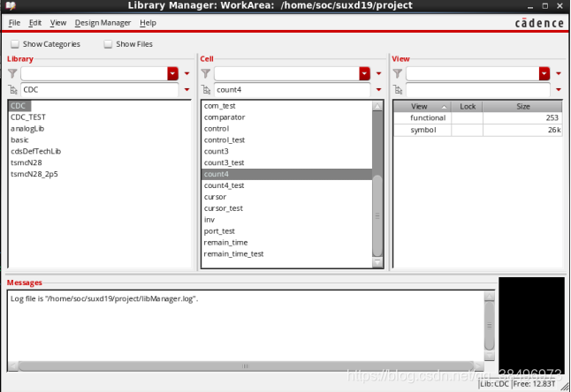Enable the Show Categories checkbox

(x=15, y=44)
